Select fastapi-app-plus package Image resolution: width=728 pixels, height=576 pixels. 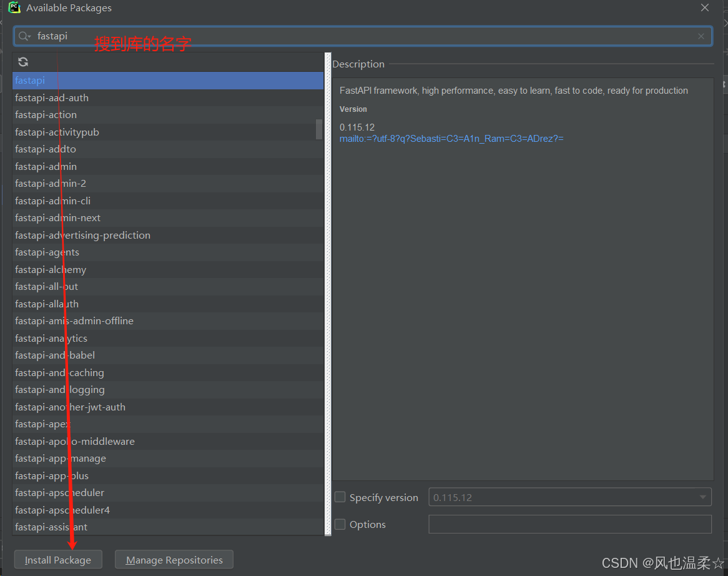pyautogui.click(x=168, y=475)
